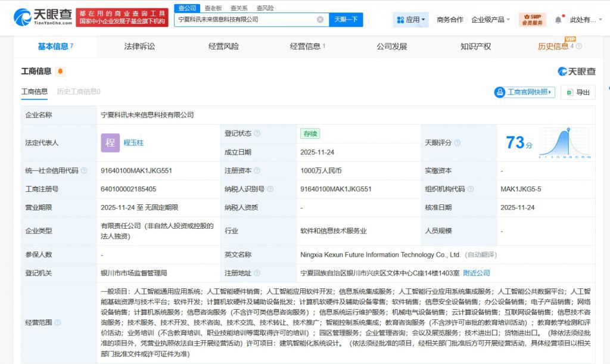Click the SVIP会员服务 badge icon
The image size is (610, 364).
click(x=527, y=16)
